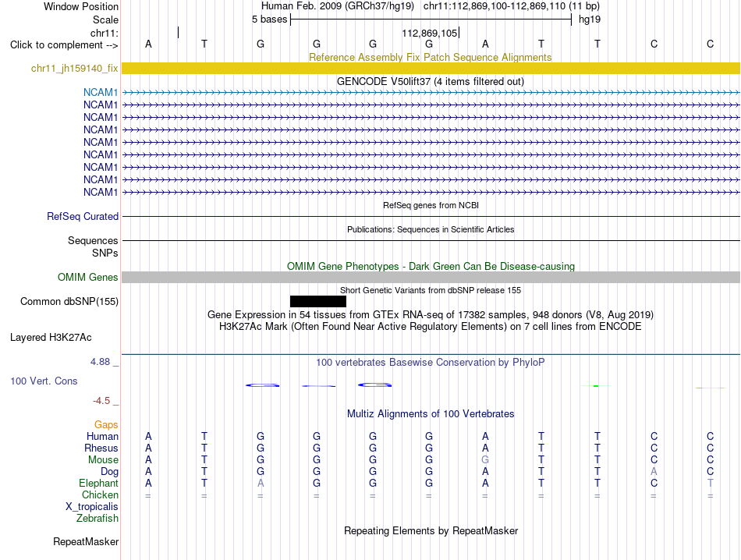The image size is (741, 560).
Task: Click the Gaps row label
Action: click(x=106, y=424)
